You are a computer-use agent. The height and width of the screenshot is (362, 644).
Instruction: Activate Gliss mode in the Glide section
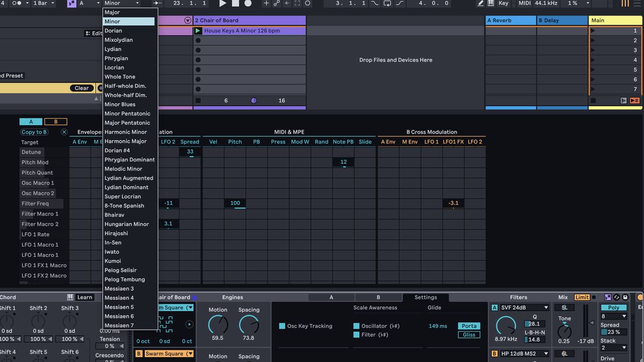(x=469, y=334)
